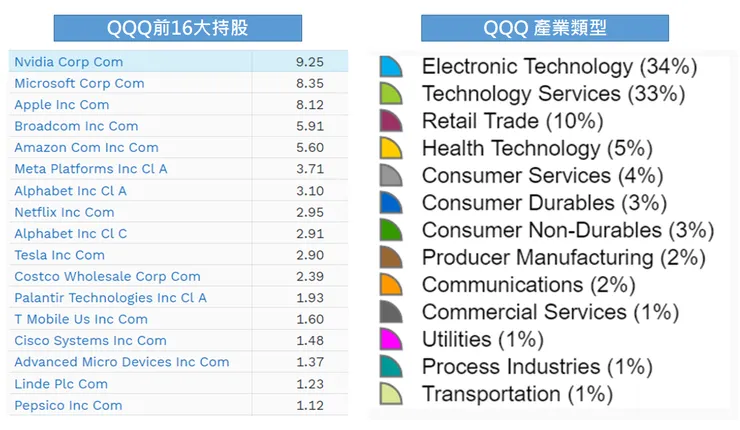740x430 pixels.
Task: Click the Apple Inc Com link
Action: point(61,105)
